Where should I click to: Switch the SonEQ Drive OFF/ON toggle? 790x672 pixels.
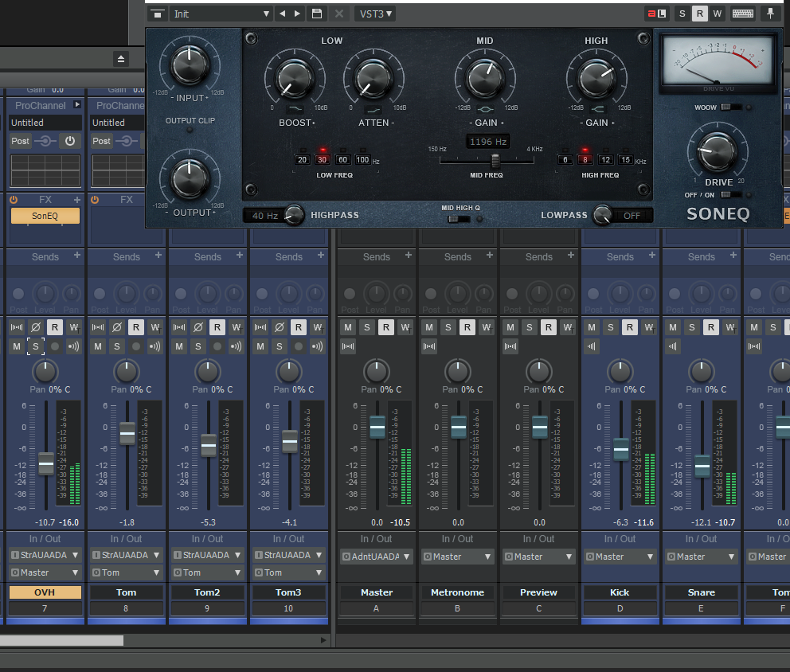730,195
